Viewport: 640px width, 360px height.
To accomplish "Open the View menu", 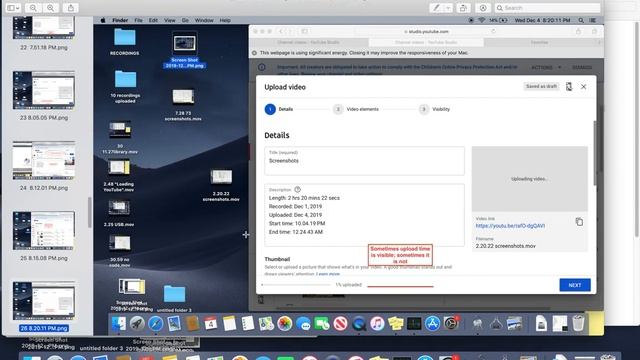I will (x=169, y=20).
